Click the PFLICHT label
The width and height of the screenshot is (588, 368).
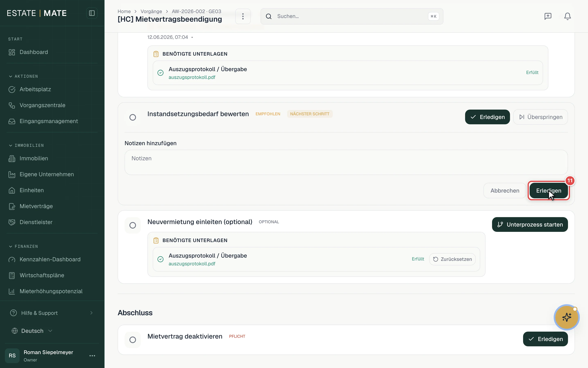tap(237, 336)
